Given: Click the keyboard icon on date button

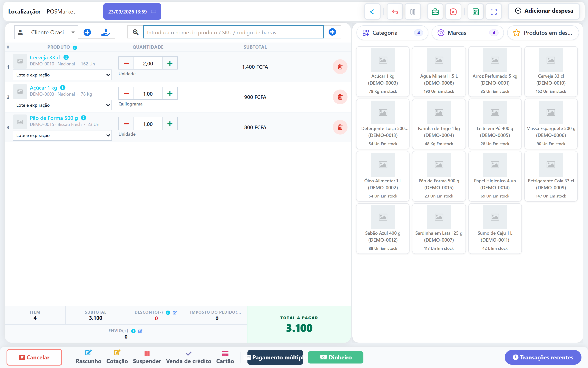Looking at the screenshot, I should [x=154, y=11].
